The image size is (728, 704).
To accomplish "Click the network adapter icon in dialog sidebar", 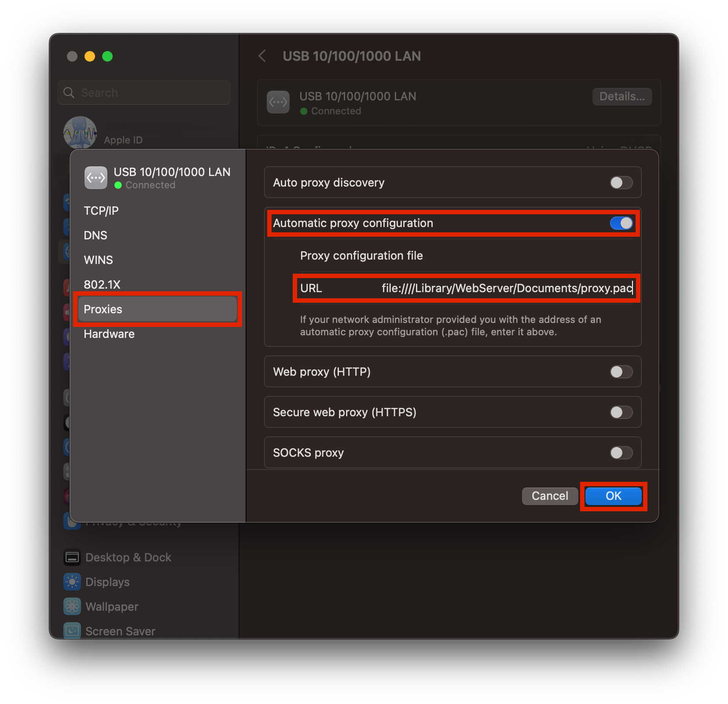I will tap(96, 178).
